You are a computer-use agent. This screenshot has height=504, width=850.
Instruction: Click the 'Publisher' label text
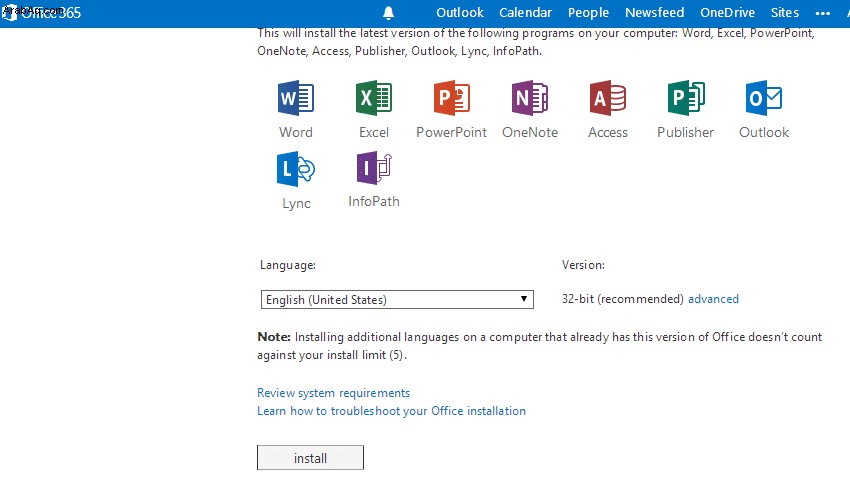(x=686, y=132)
